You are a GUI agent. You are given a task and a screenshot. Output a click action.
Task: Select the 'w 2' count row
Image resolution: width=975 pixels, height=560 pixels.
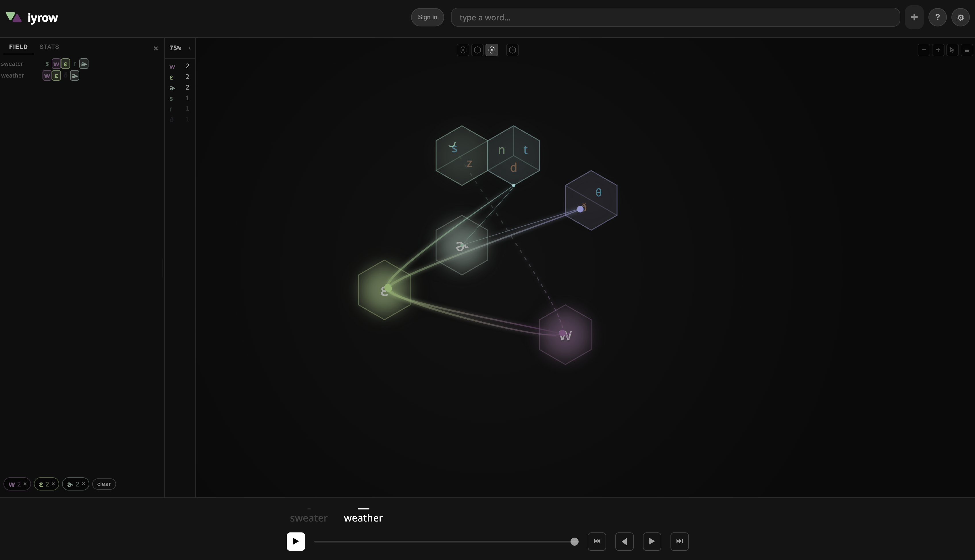coord(180,67)
